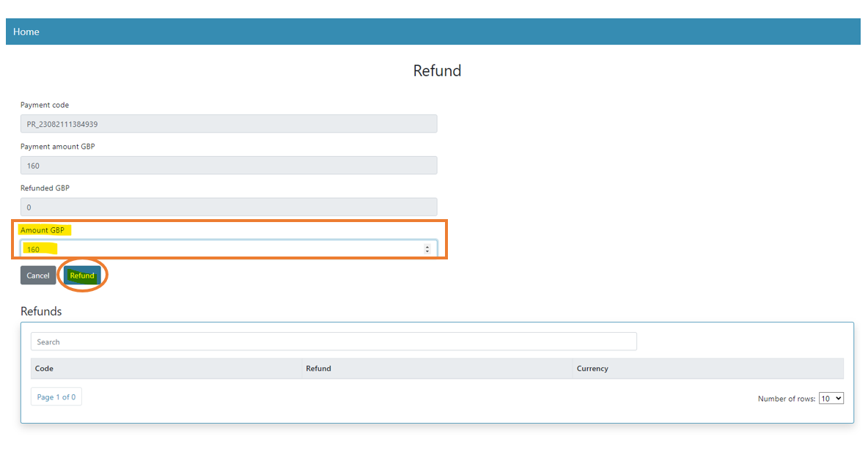The width and height of the screenshot is (868, 450).
Task: Click the Payment code label
Action: [x=45, y=105]
